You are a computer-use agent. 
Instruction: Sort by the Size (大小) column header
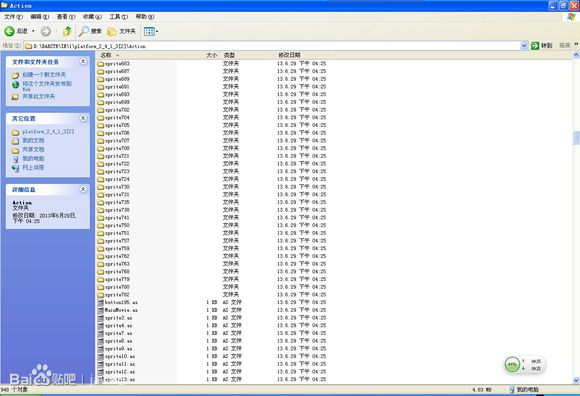tap(197, 55)
